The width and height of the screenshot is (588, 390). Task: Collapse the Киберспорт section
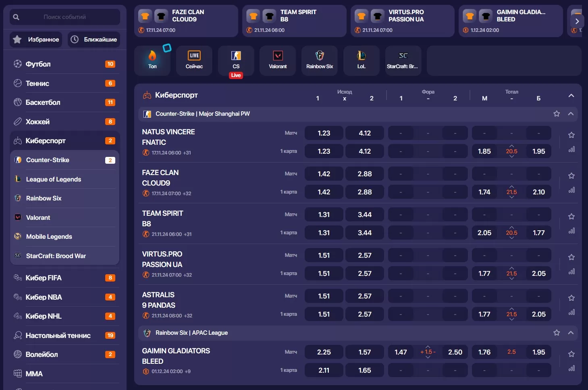pos(571,96)
